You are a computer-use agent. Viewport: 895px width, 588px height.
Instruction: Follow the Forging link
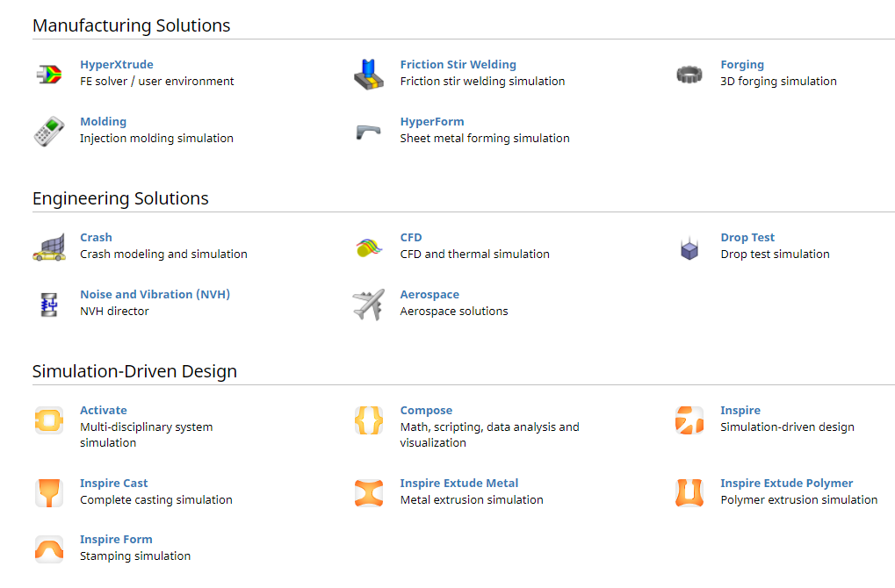(x=742, y=64)
